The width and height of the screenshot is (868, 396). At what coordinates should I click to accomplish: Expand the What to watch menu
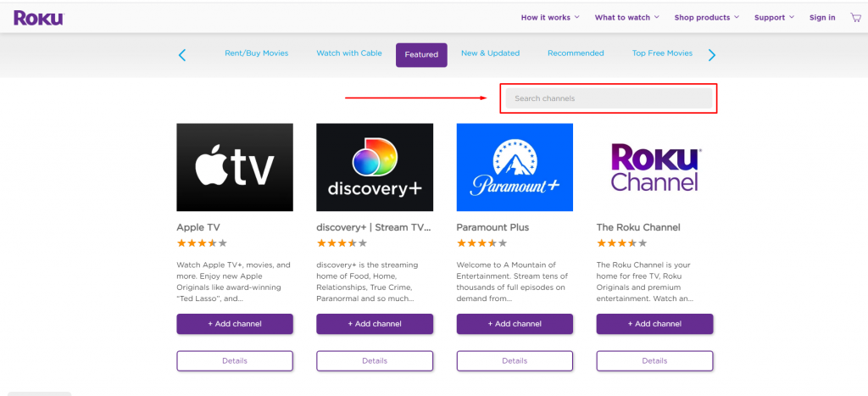point(627,17)
